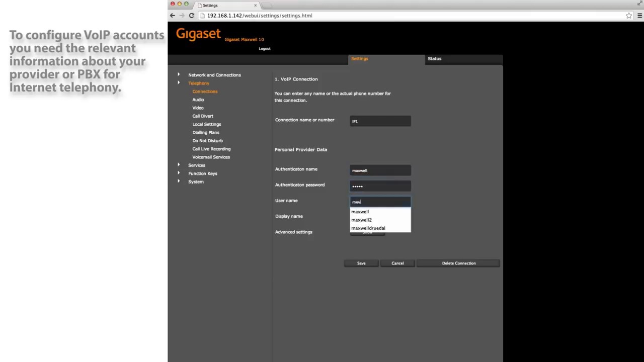Open Network and Connections menu
Image resolution: width=644 pixels, height=362 pixels.
pyautogui.click(x=214, y=75)
